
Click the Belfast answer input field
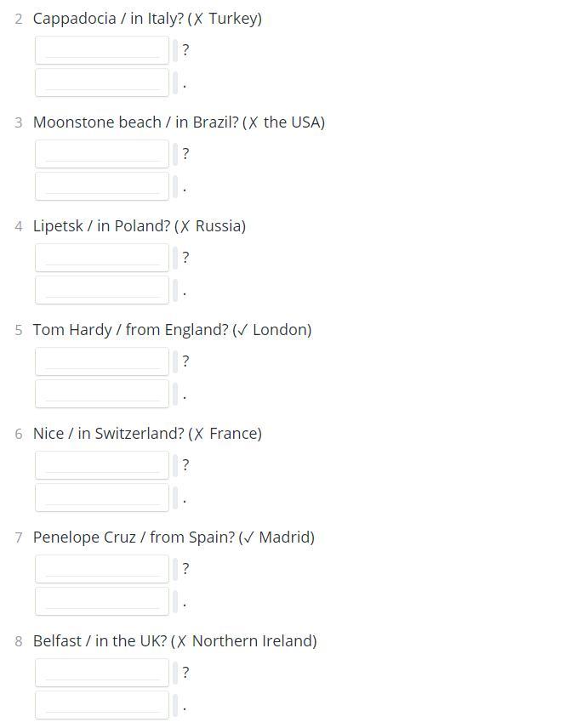pyautogui.click(x=102, y=705)
